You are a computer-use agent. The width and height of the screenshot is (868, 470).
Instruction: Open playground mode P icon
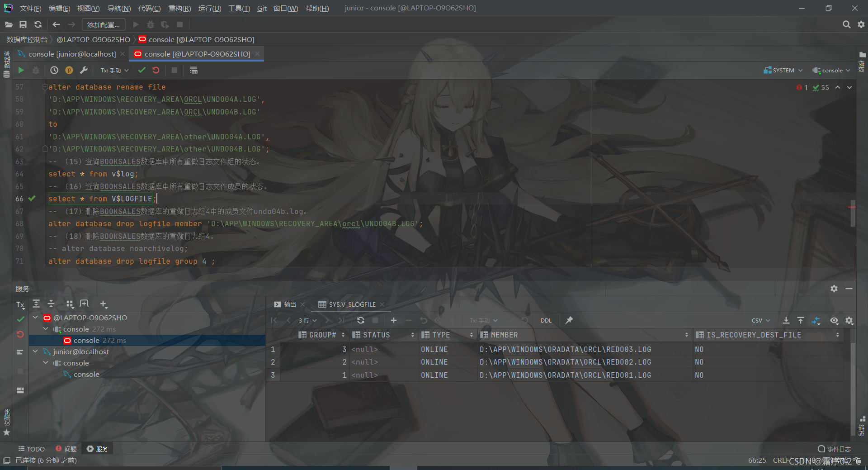[x=69, y=70]
